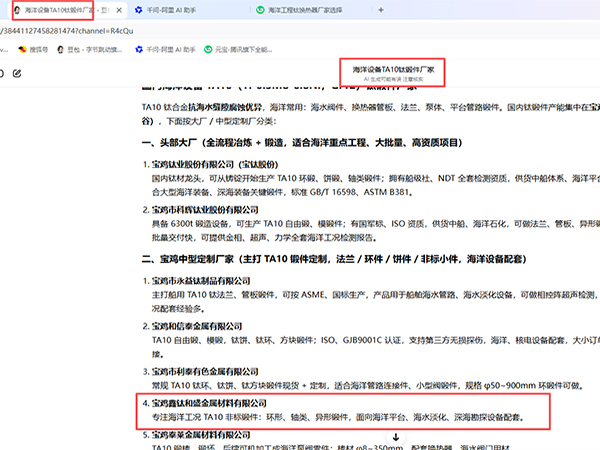The width and height of the screenshot is (600, 450).
Task: Click the description mentioning GB/T 16598、ASTM B381
Action: pos(376,185)
